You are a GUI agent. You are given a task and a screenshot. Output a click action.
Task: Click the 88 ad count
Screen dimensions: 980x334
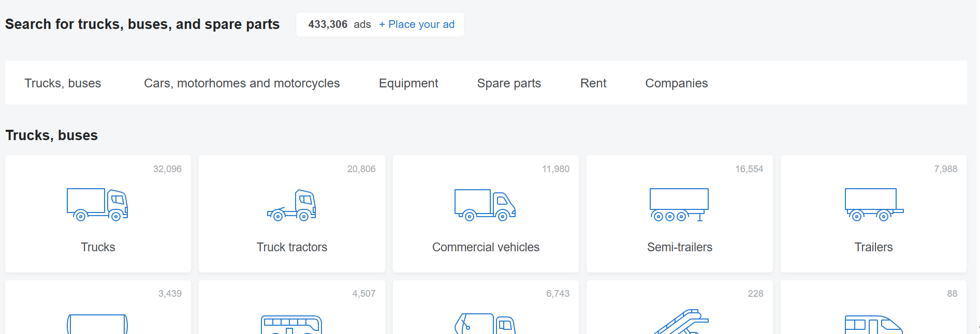tap(952, 294)
